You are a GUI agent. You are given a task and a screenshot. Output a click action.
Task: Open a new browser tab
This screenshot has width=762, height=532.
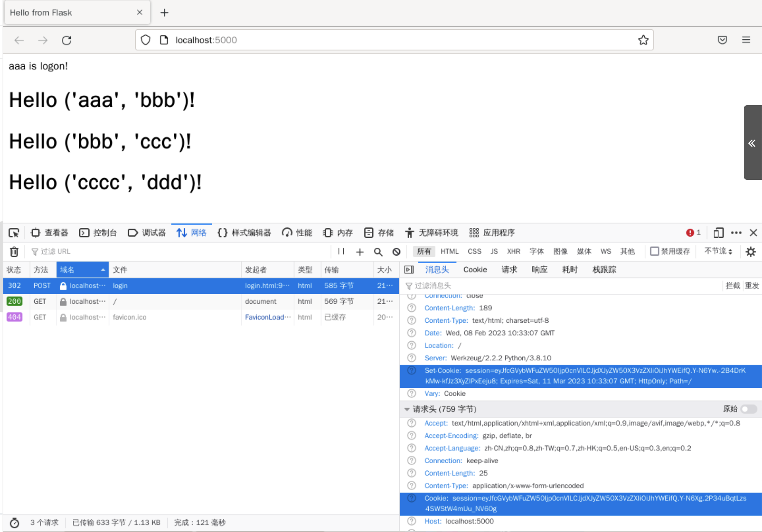point(165,13)
